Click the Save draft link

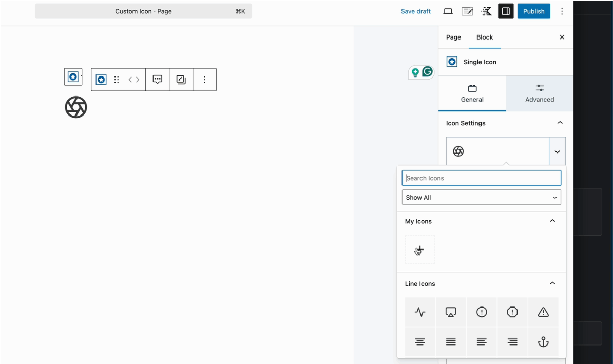(415, 11)
